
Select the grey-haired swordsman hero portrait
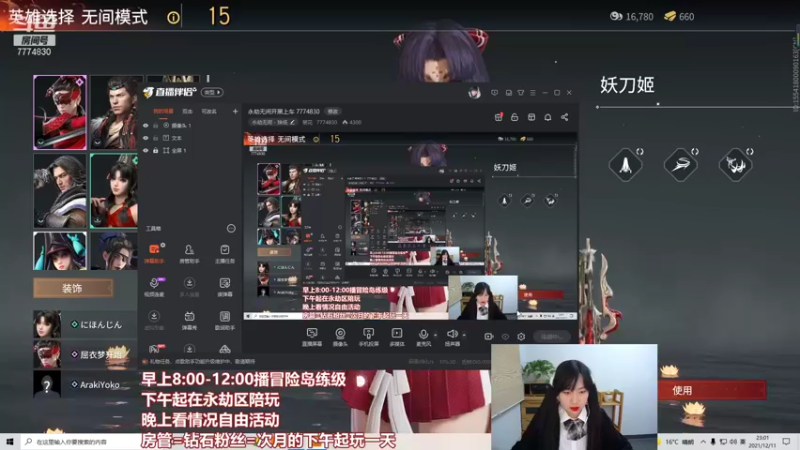pyautogui.click(x=60, y=191)
